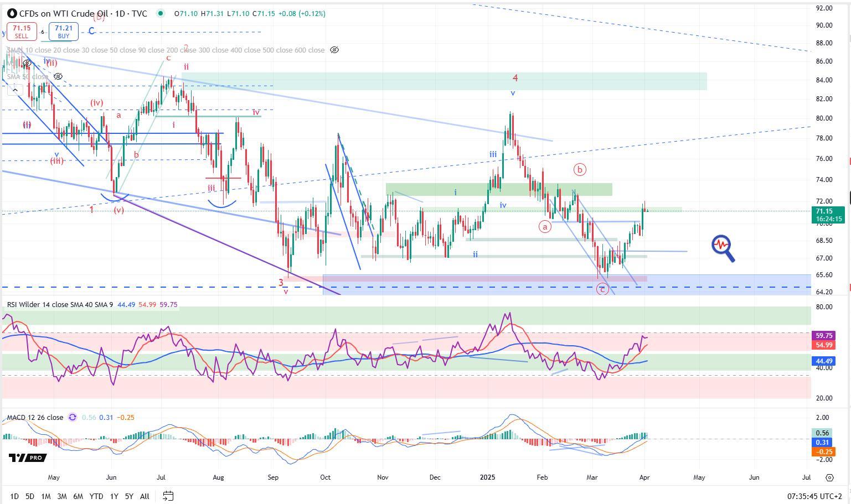Click the MACD histogram label 0.56
The image size is (851, 504).
click(x=822, y=433)
